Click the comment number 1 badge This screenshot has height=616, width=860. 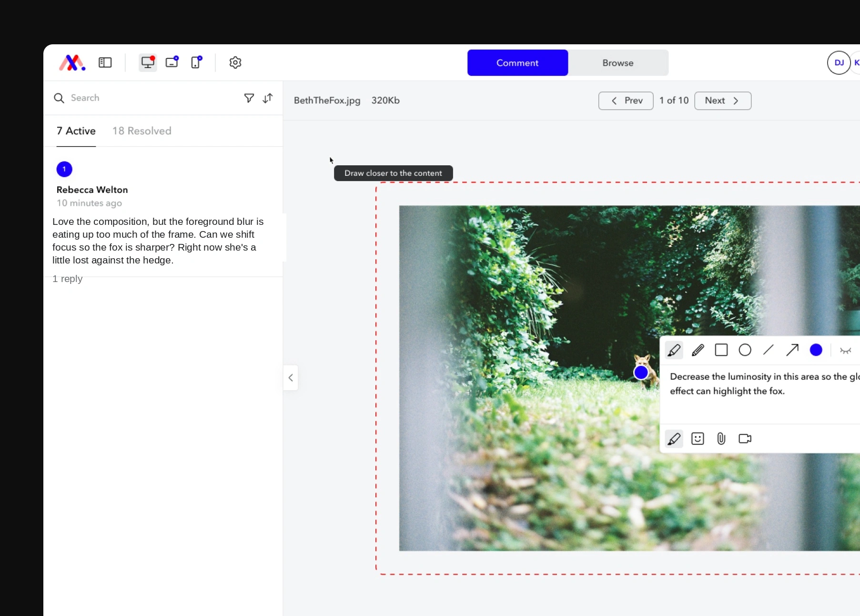click(x=64, y=169)
